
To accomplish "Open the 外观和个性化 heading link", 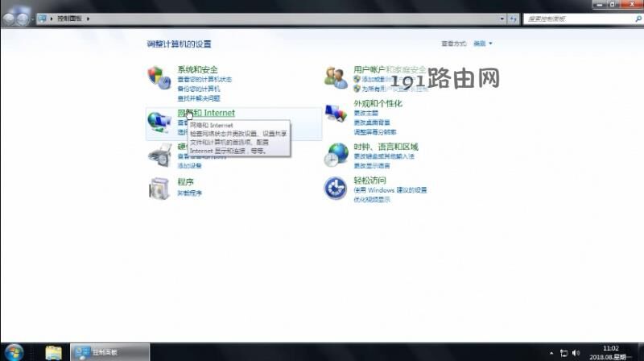I will coord(378,103).
